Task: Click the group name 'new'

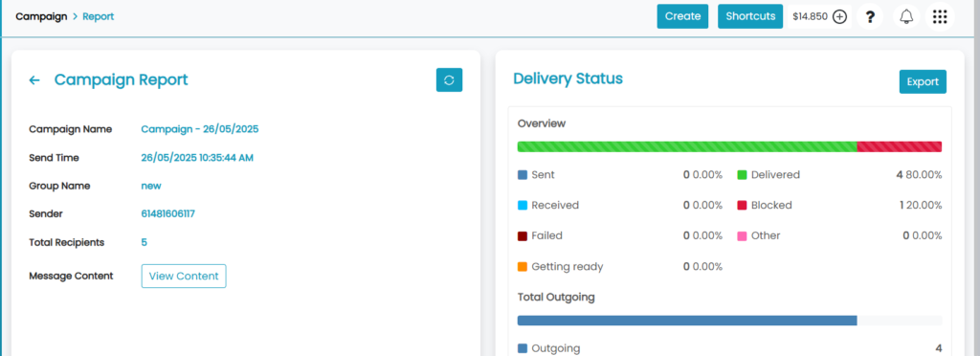Action: (151, 186)
